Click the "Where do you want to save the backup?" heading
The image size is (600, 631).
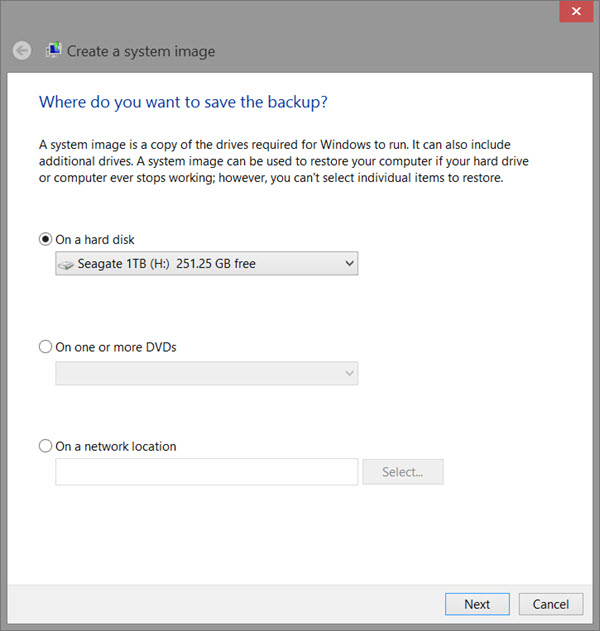184,102
